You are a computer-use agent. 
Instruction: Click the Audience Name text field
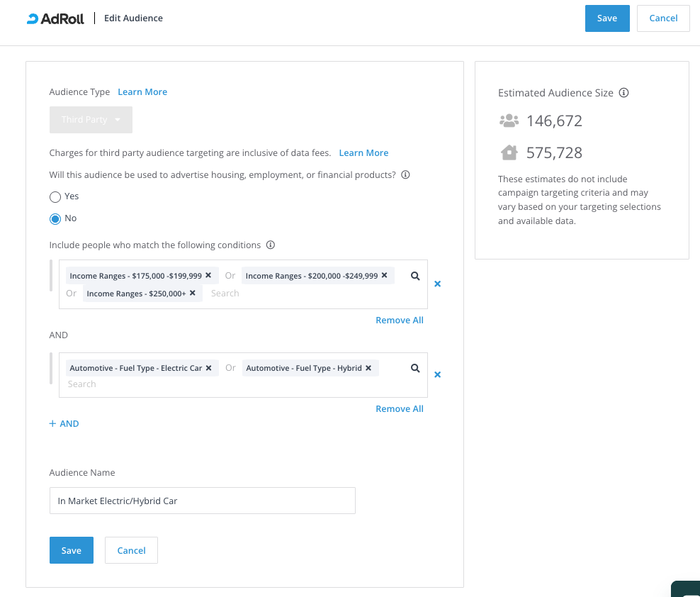coord(202,501)
